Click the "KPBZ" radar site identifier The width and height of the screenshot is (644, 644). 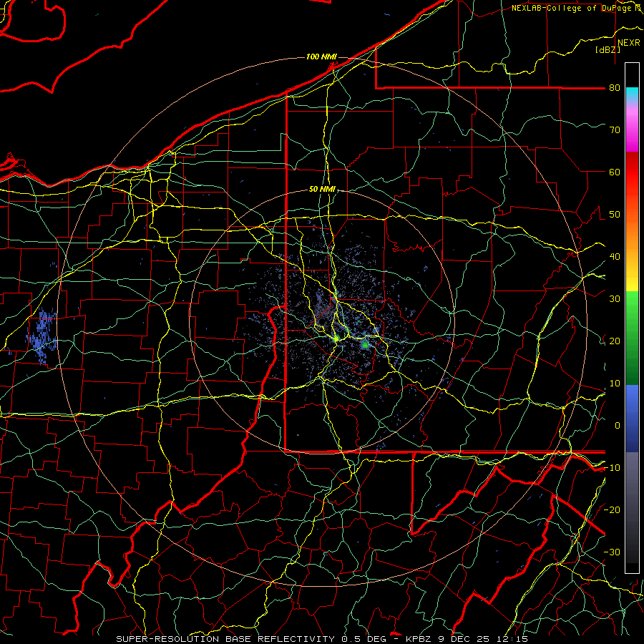[x=418, y=639]
